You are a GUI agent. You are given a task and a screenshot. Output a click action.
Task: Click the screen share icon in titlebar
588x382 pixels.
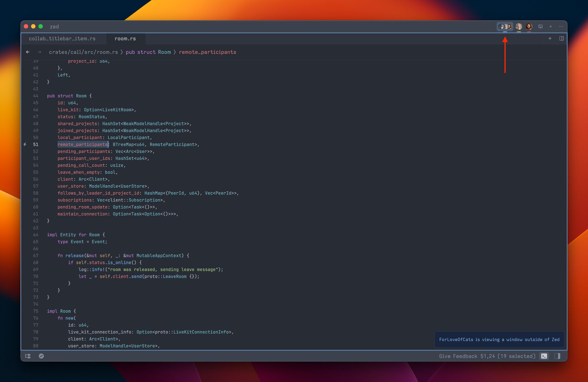point(540,26)
